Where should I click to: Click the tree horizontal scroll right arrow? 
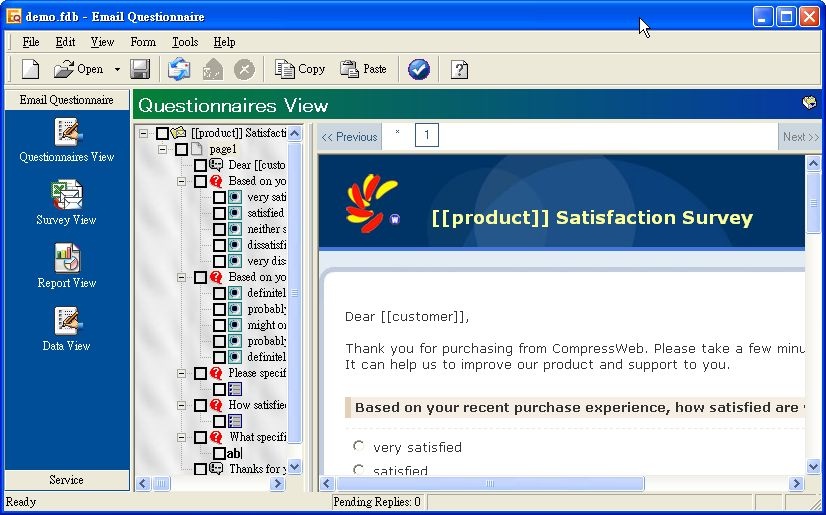click(x=277, y=483)
